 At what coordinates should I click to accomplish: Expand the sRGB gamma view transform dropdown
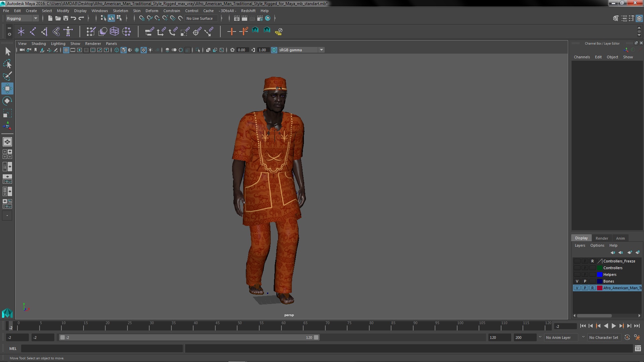click(x=321, y=50)
